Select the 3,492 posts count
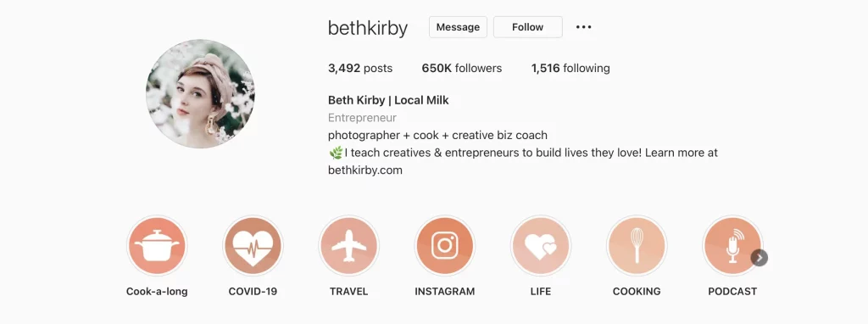 click(x=360, y=69)
